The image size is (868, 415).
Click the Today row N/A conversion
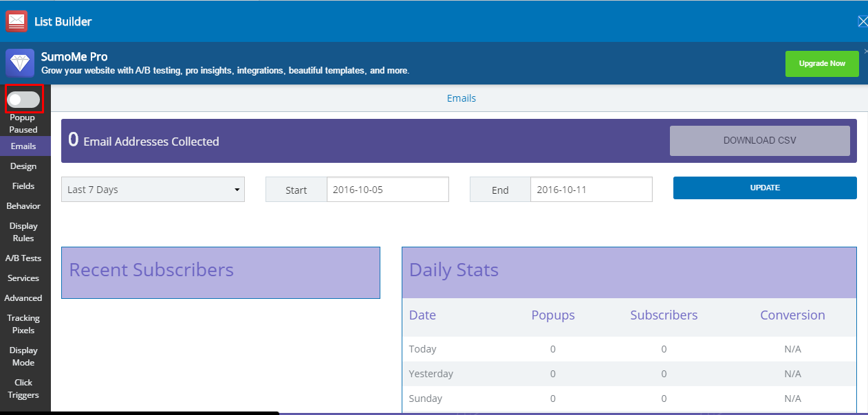coord(793,349)
